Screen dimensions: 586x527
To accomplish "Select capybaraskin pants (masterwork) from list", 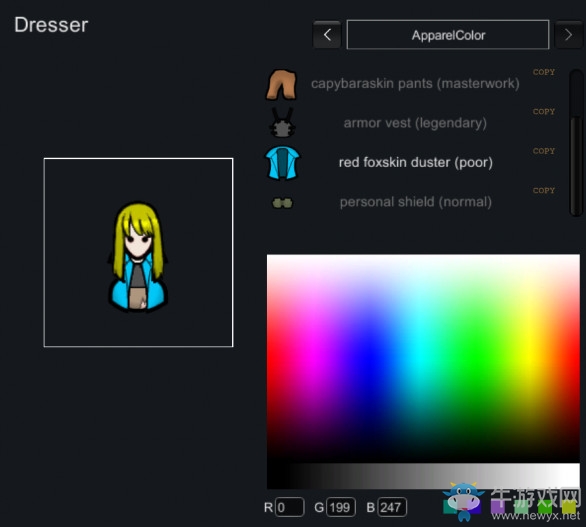I will tap(415, 84).
